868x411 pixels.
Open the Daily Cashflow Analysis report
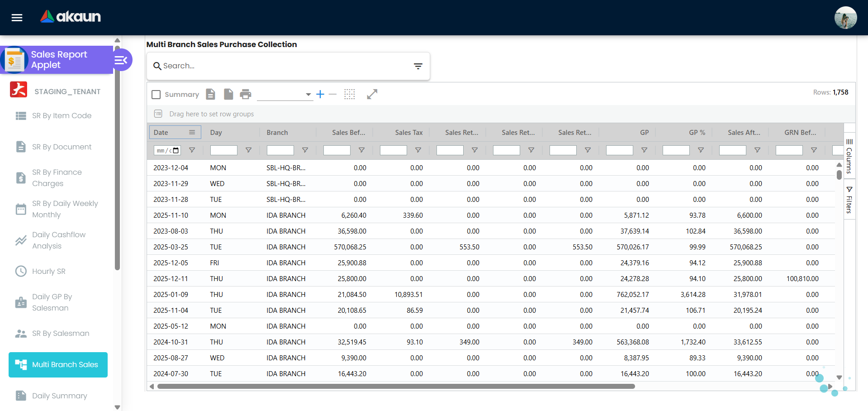[x=58, y=240]
